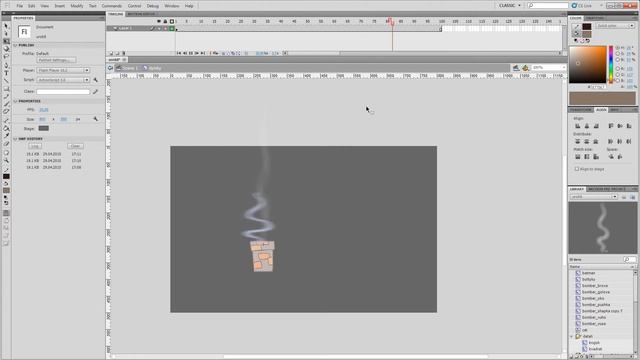
Task: Click the Stage background color swatch
Action: [x=44, y=129]
